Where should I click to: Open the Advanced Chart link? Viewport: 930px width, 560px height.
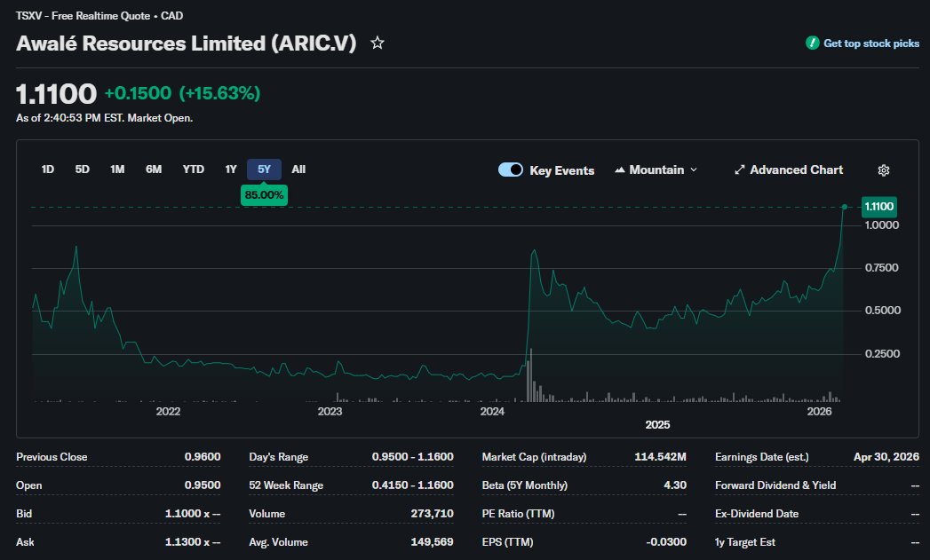789,170
